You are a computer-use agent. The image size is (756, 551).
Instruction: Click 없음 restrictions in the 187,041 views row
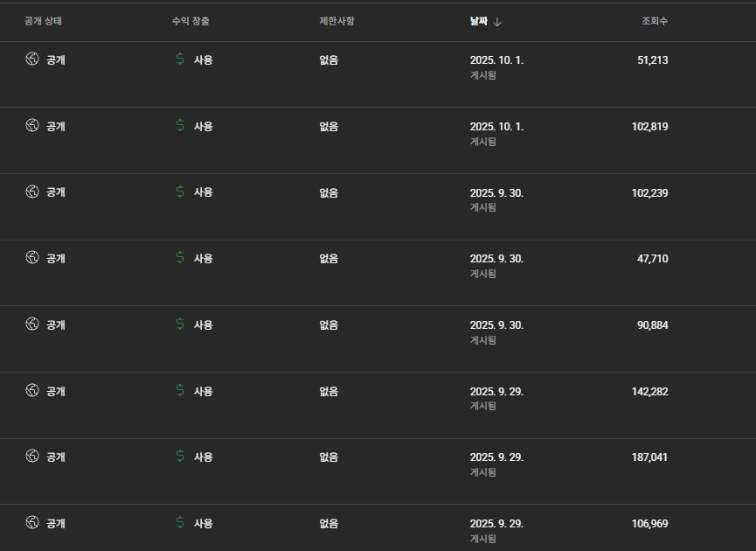(x=329, y=457)
